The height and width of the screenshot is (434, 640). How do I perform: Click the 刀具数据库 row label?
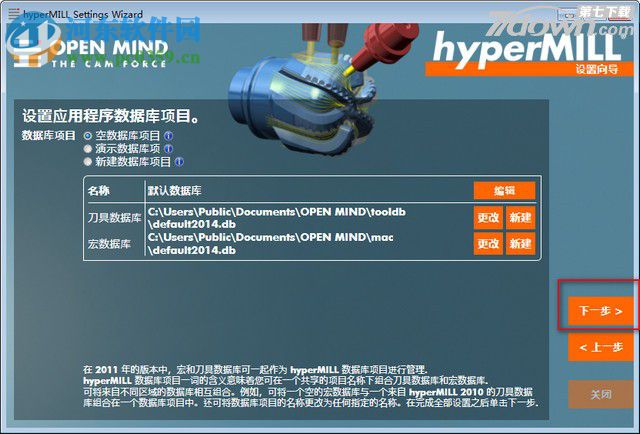(x=114, y=218)
